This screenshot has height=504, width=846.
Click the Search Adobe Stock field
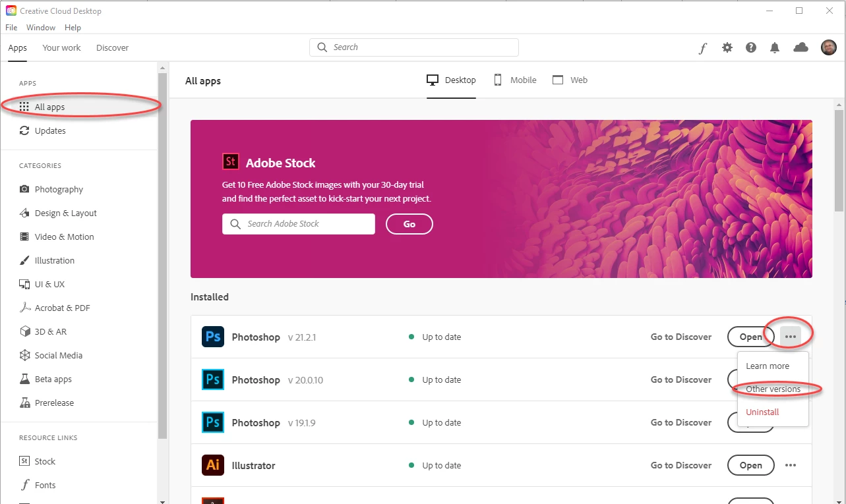(x=299, y=224)
